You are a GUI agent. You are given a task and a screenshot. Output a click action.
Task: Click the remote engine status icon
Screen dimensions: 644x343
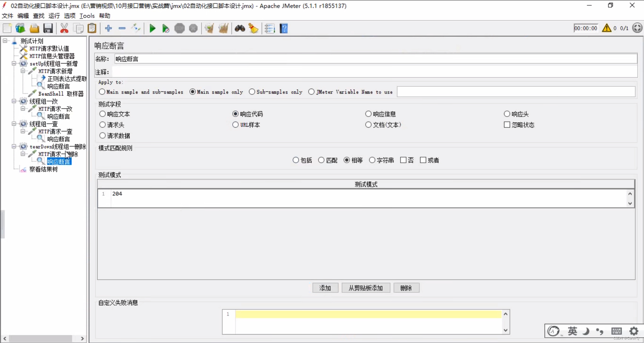[637, 28]
